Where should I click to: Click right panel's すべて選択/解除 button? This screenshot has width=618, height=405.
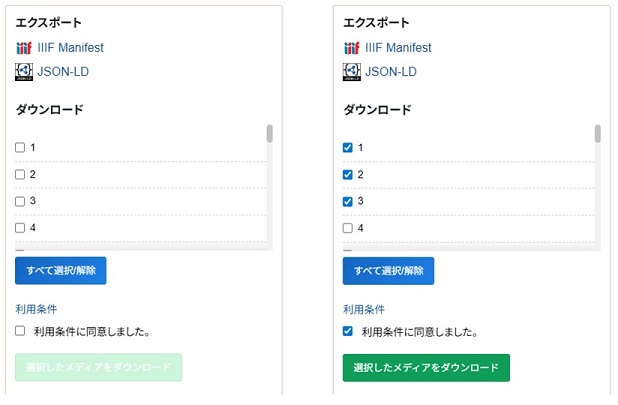tap(388, 271)
